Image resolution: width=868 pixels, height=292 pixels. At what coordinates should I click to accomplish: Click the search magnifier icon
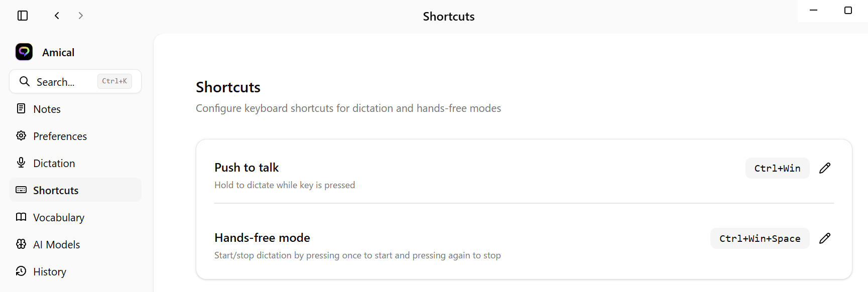click(x=25, y=81)
